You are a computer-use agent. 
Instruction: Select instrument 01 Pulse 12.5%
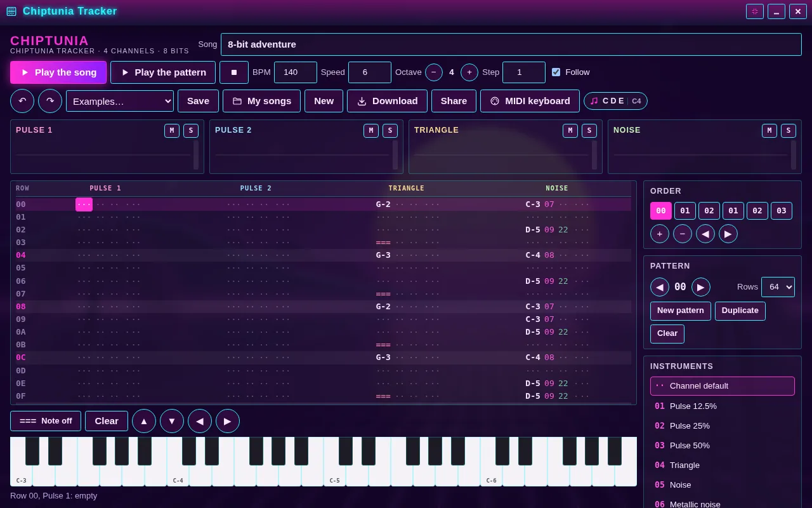pyautogui.click(x=723, y=406)
